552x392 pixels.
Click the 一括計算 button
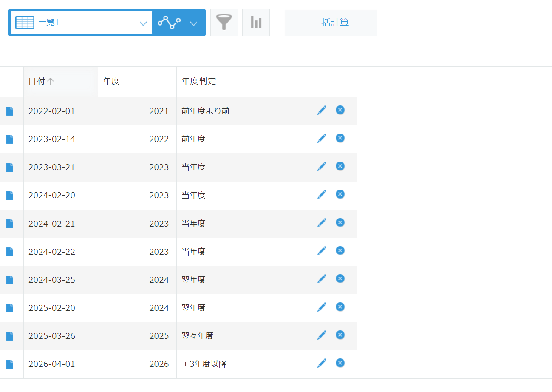coord(331,23)
